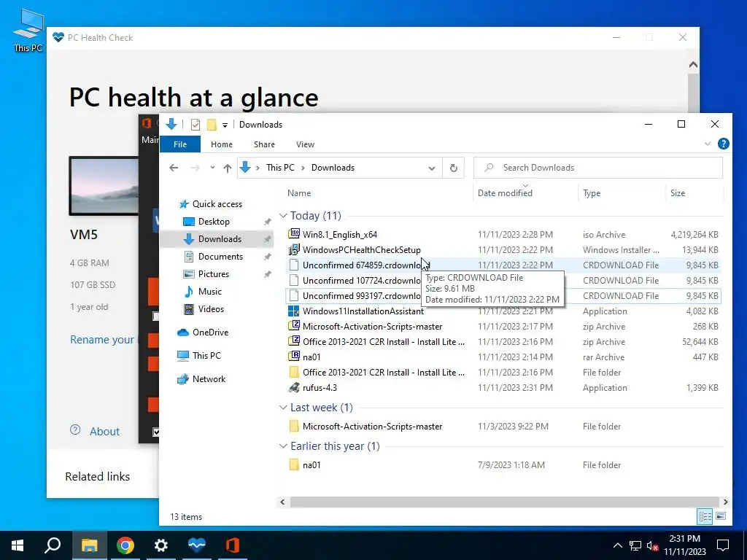The width and height of the screenshot is (747, 560).
Task: Open the This PC desktop icon
Action: coord(28,29)
